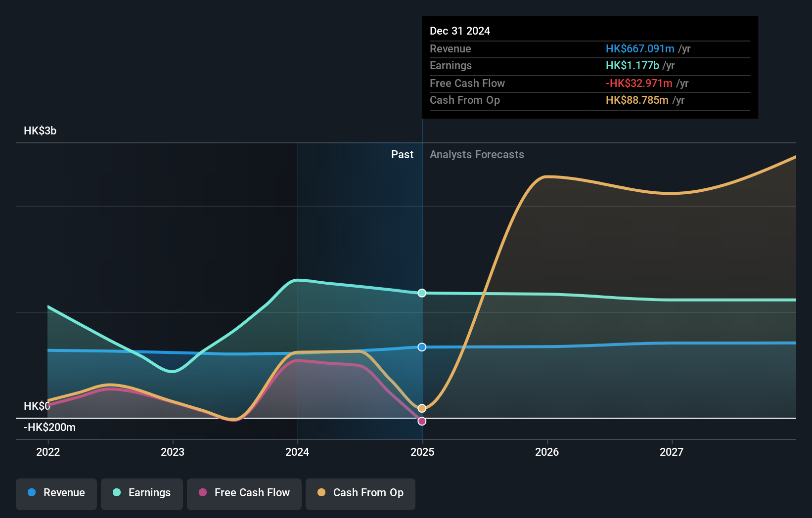
Task: Click the Earnings row label in tooltip
Action: tap(451, 66)
